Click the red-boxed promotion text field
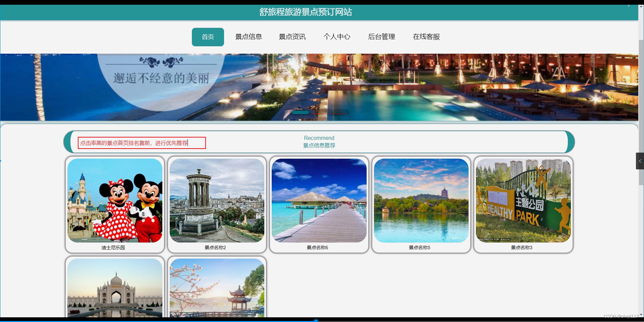This screenshot has height=322, width=644. pos(141,143)
